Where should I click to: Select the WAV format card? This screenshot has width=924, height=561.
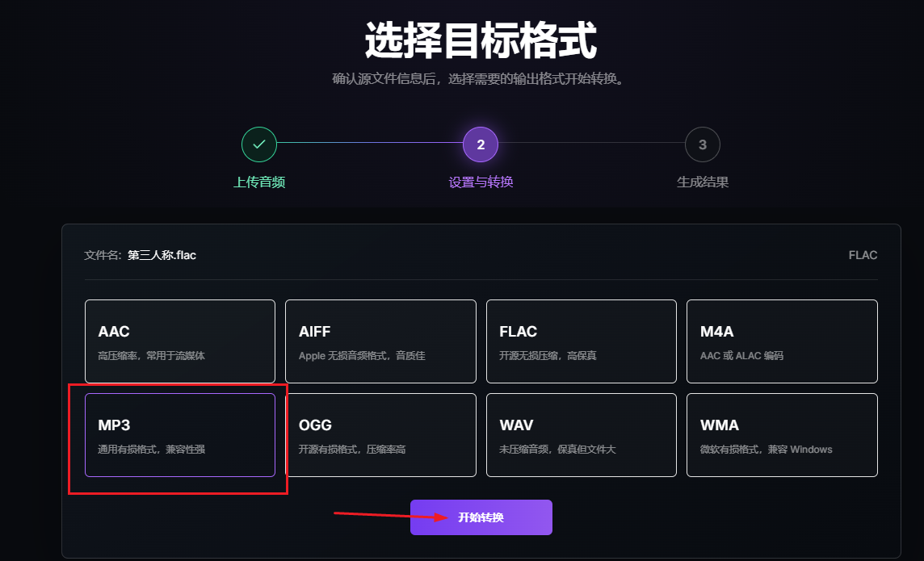(581, 435)
